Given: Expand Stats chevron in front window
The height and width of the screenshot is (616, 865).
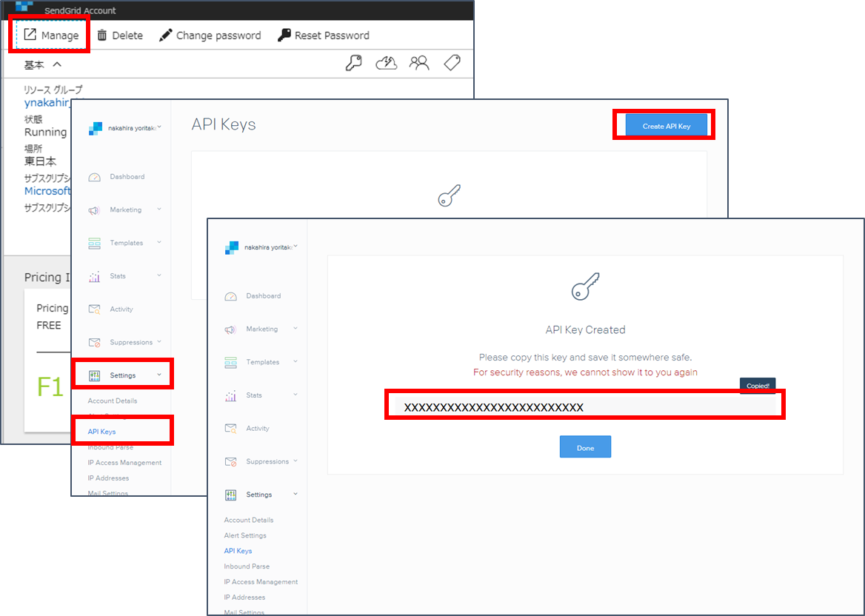Looking at the screenshot, I should [x=295, y=395].
